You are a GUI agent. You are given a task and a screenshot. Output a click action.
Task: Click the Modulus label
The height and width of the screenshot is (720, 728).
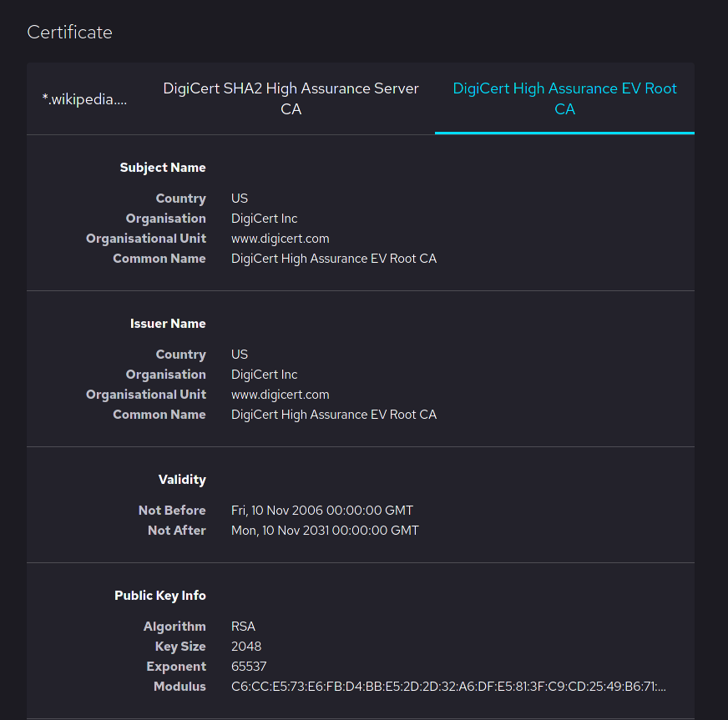click(179, 686)
